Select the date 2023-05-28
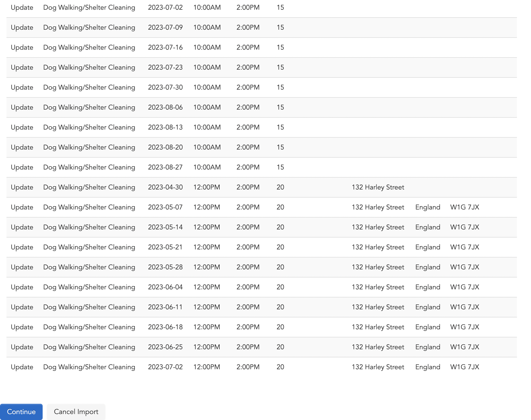 click(165, 267)
